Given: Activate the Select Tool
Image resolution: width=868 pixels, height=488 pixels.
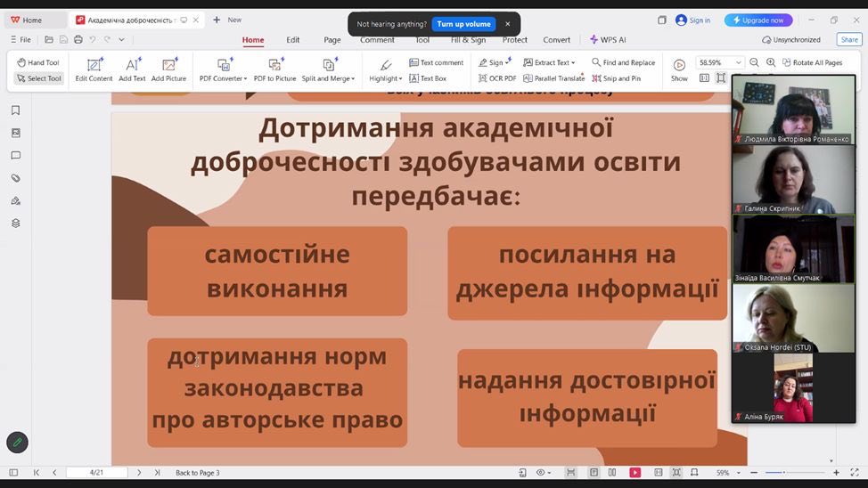Looking at the screenshot, I should pyautogui.click(x=38, y=78).
